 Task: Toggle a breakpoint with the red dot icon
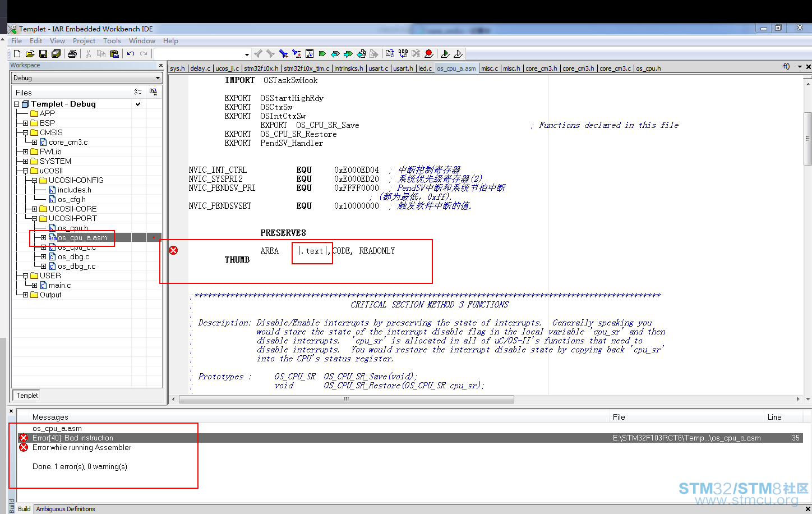pyautogui.click(x=429, y=54)
